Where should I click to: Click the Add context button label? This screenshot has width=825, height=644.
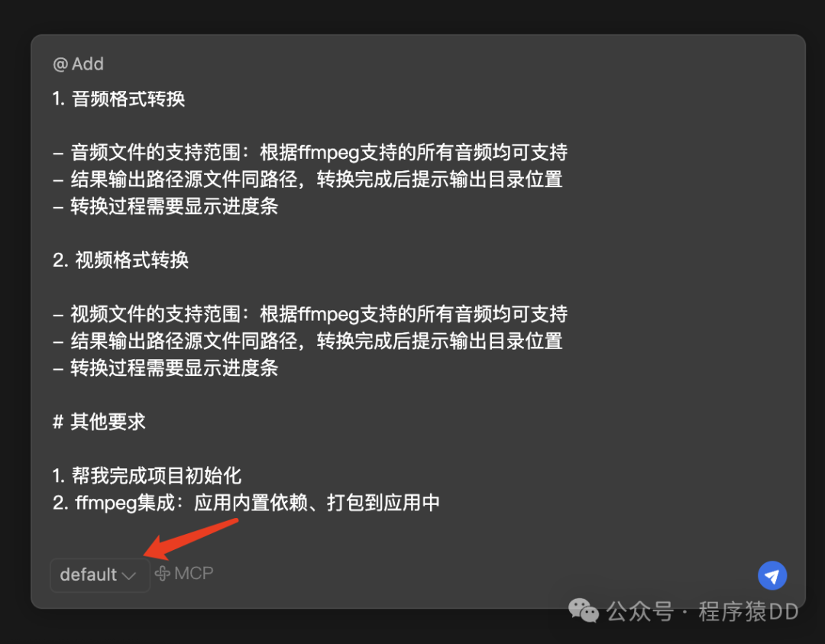tap(88, 64)
